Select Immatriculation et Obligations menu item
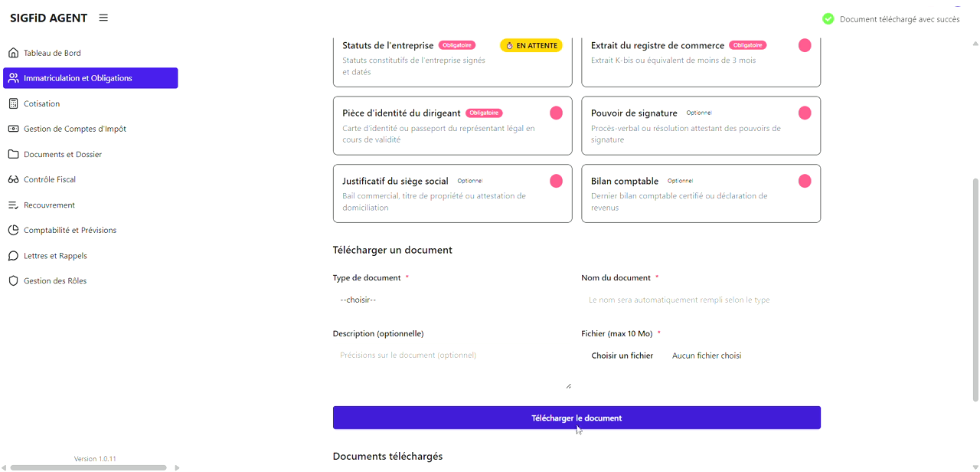Screen dimensions: 980x472 (x=90, y=77)
